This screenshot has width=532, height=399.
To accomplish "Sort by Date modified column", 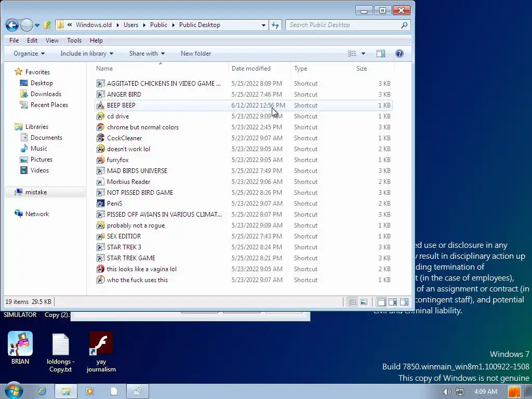I will coord(251,68).
